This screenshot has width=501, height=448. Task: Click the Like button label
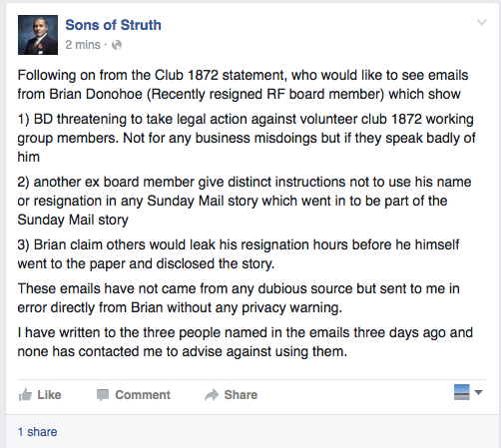click(x=49, y=395)
